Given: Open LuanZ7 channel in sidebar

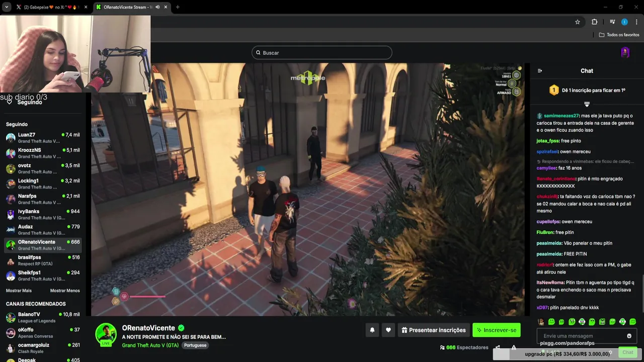Looking at the screenshot, I should tap(43, 138).
